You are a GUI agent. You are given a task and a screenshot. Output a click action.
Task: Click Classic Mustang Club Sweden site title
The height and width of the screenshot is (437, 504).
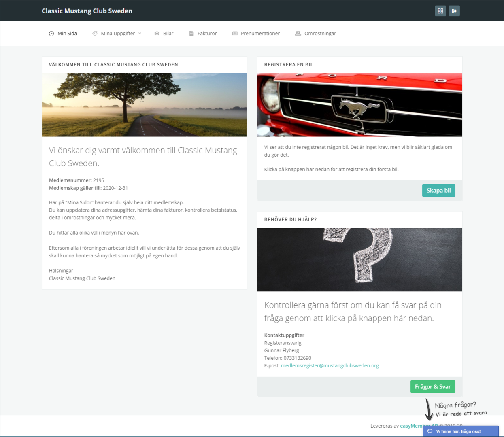click(x=87, y=11)
